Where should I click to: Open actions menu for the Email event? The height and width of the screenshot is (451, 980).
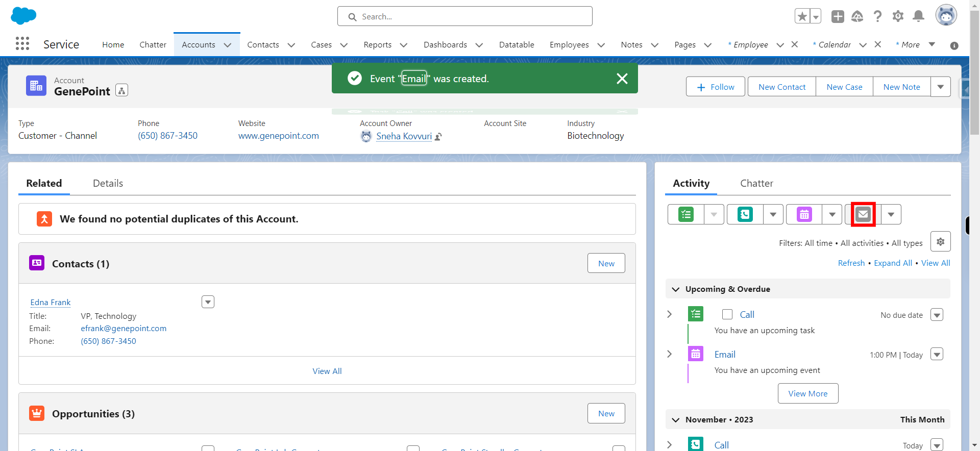[937, 354]
